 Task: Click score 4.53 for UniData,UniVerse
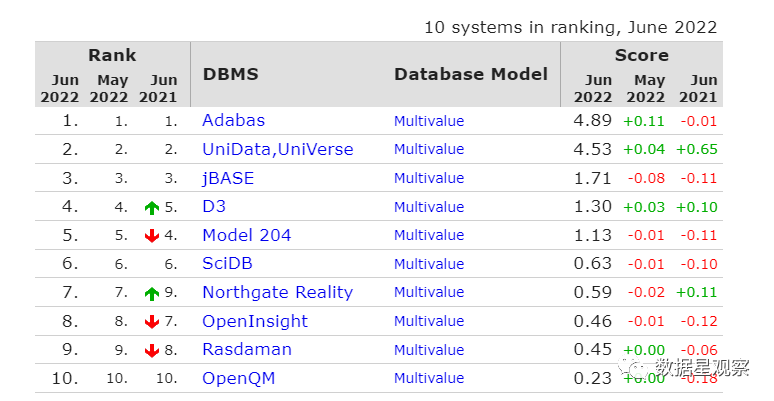pos(592,149)
